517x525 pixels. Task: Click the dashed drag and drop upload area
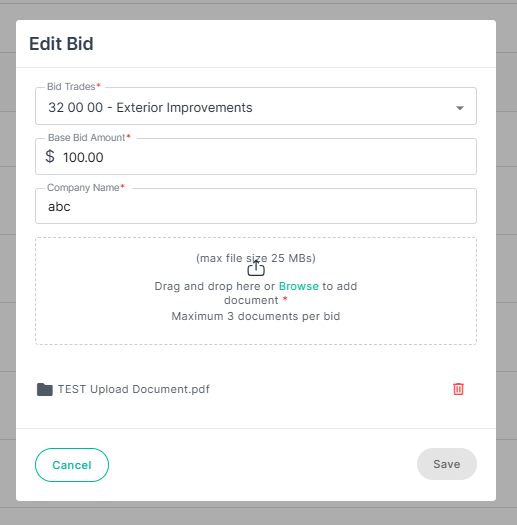click(256, 291)
